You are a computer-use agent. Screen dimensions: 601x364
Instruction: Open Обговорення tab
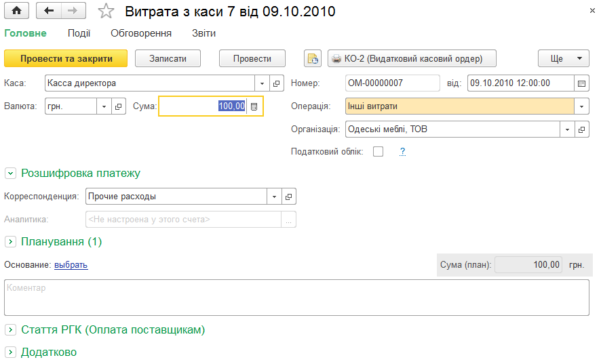(x=141, y=33)
